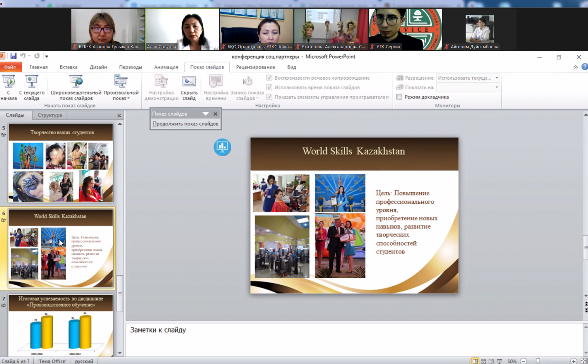Start Slide Show from status bar icon
The height and width of the screenshot is (364, 588).
[499, 361]
